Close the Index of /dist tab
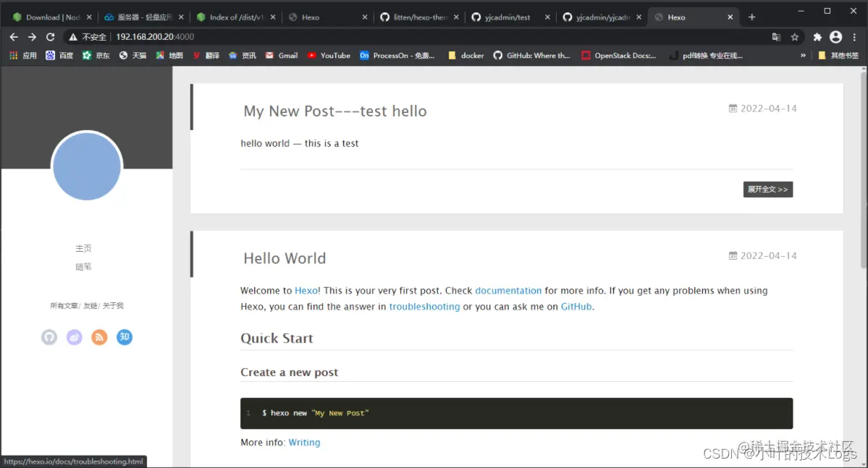 click(273, 17)
